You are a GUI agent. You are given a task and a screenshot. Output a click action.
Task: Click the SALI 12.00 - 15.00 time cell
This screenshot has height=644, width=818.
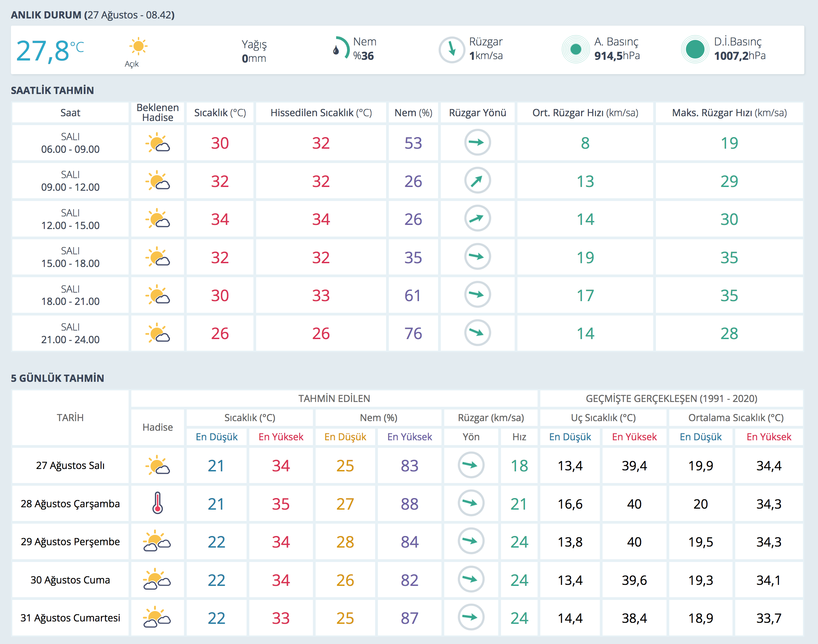coord(70,219)
